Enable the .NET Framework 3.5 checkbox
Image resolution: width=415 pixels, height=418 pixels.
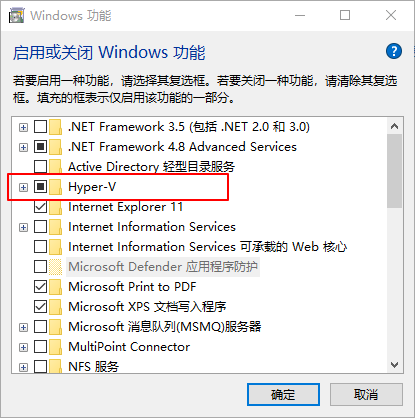pyautogui.click(x=40, y=127)
